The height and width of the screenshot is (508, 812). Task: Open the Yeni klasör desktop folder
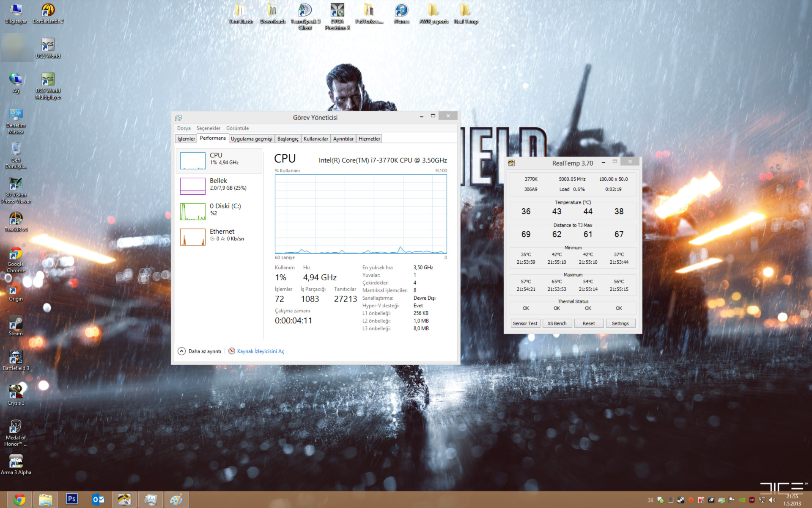click(x=241, y=13)
